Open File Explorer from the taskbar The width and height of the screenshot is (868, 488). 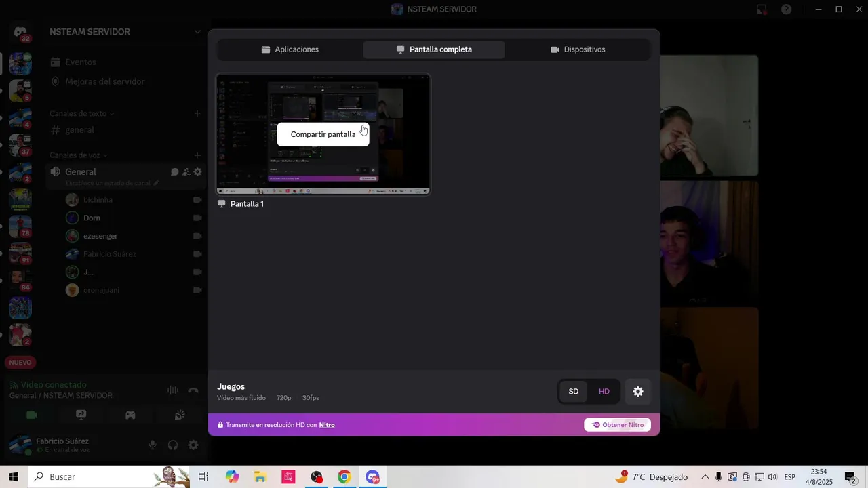point(260,477)
